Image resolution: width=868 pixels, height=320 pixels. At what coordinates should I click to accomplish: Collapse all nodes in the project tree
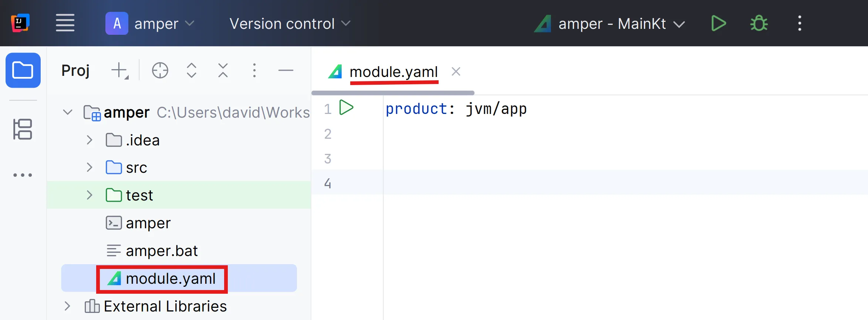pos(223,70)
